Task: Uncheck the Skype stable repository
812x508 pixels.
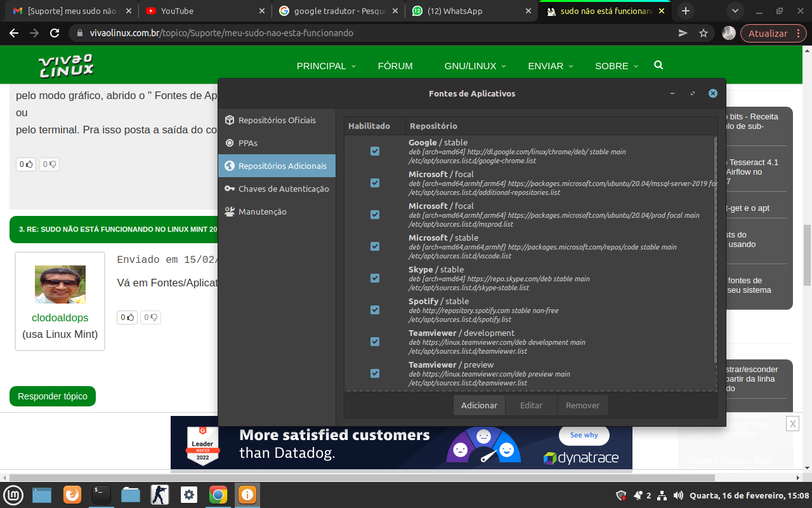Action: pos(375,278)
